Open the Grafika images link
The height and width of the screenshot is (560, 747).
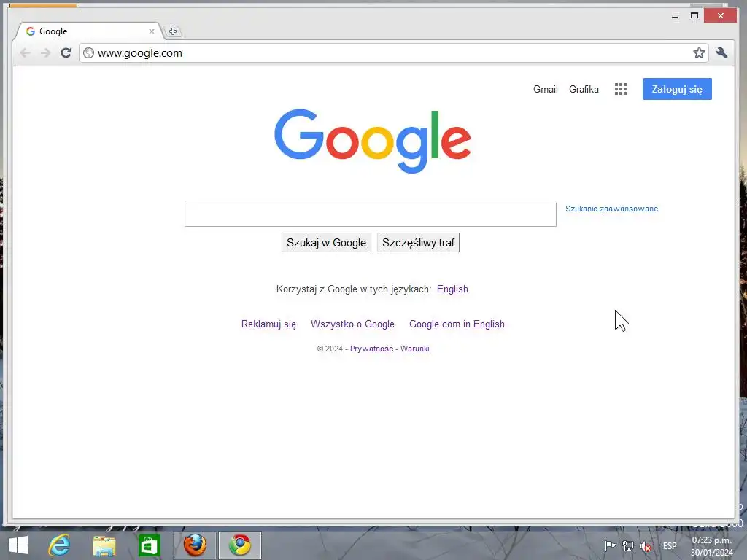(584, 89)
